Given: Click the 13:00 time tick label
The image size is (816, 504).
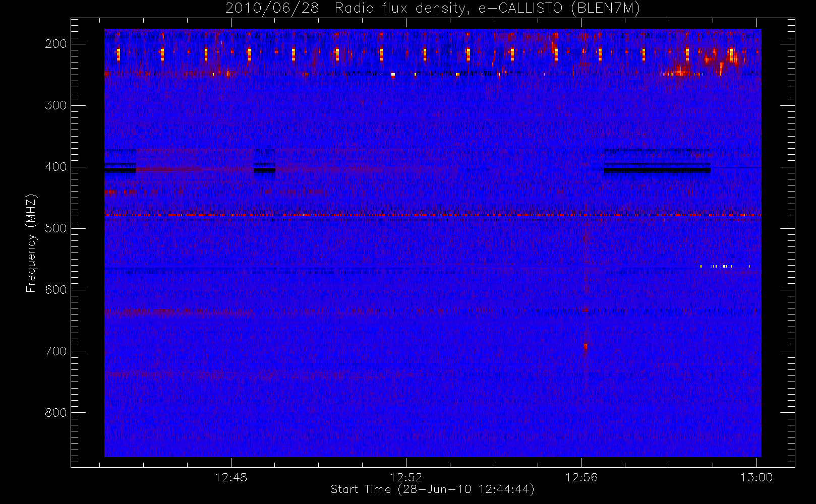Looking at the screenshot, I should click(756, 477).
